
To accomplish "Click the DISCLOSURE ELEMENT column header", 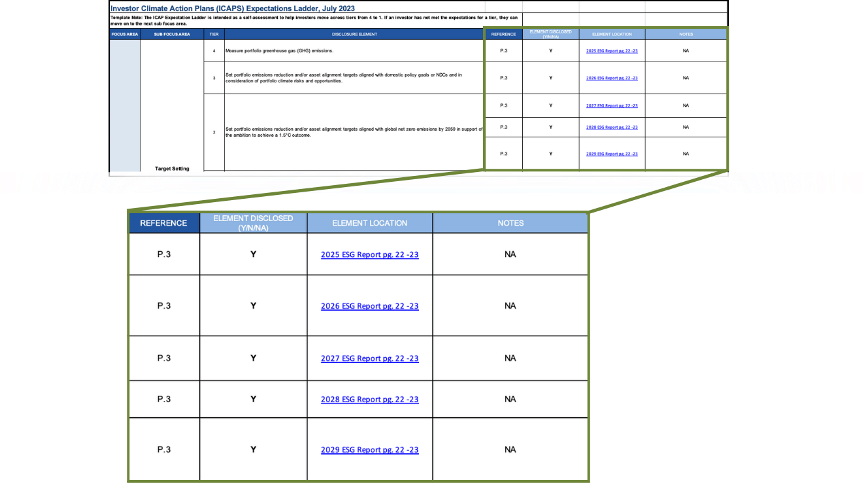I will [x=354, y=34].
